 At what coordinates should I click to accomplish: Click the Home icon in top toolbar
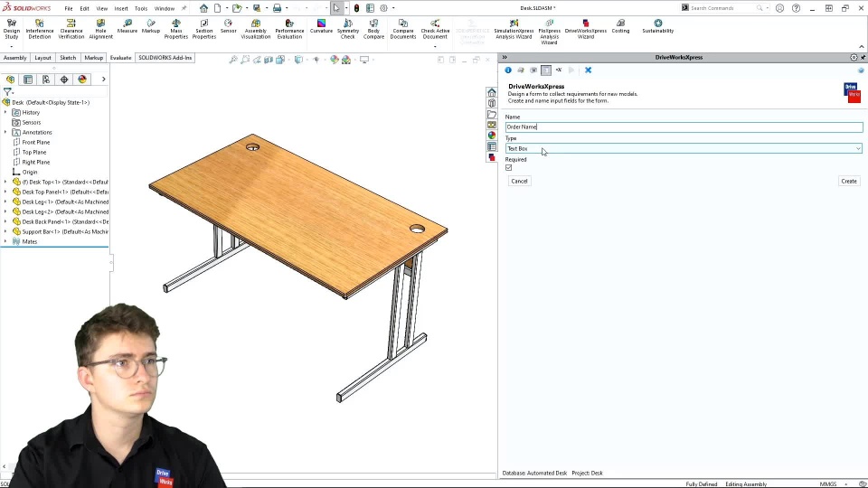pos(203,8)
